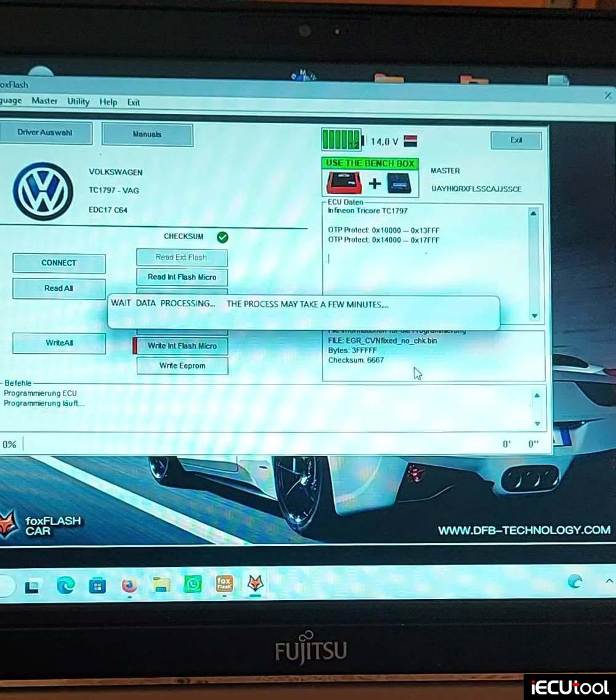Click OTP Protect 0x14000 – 0x17FFF line
This screenshot has width=616, height=700.
tap(383, 240)
